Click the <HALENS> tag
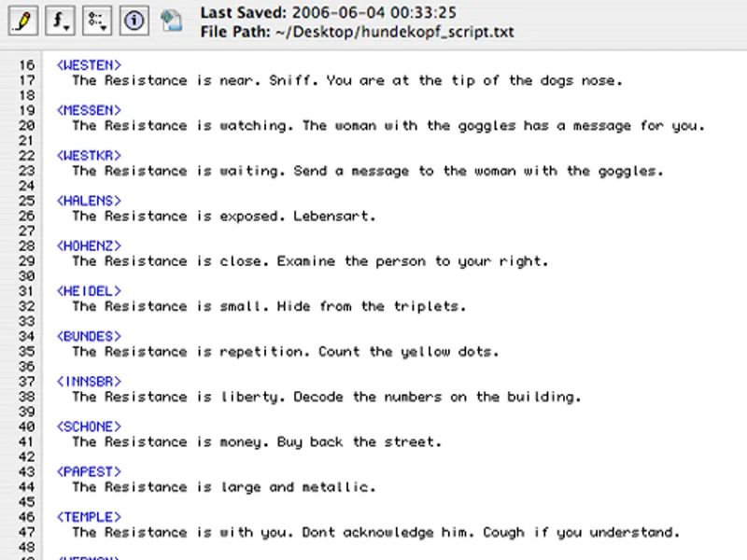Viewport: 747px width, 560px height. pyautogui.click(x=88, y=200)
